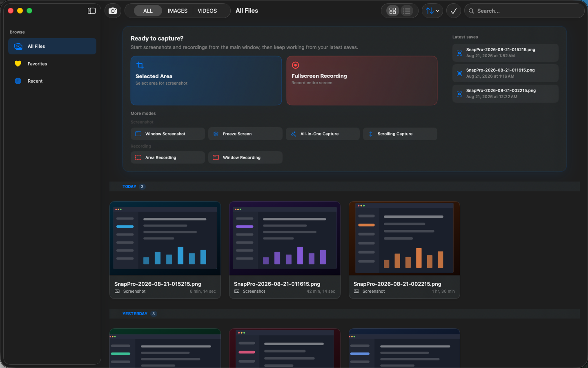588x368 pixels.
Task: Click the Freeze Screen snowflake icon
Action: pyautogui.click(x=216, y=134)
